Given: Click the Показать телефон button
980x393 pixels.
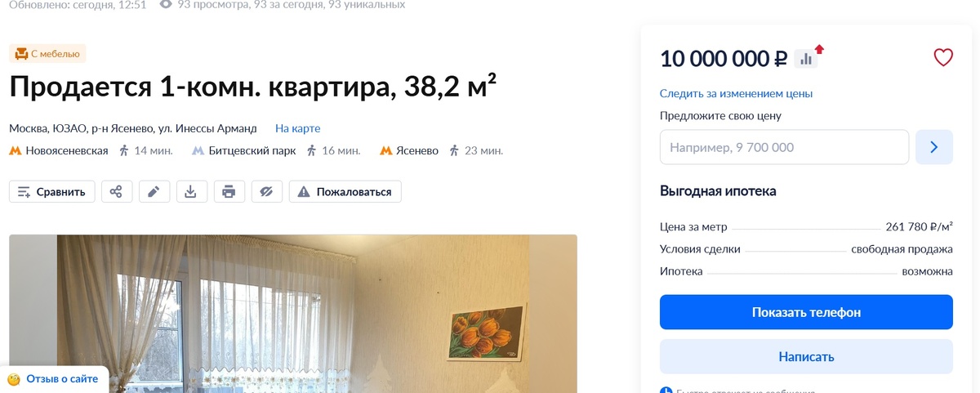Looking at the screenshot, I should 806,312.
